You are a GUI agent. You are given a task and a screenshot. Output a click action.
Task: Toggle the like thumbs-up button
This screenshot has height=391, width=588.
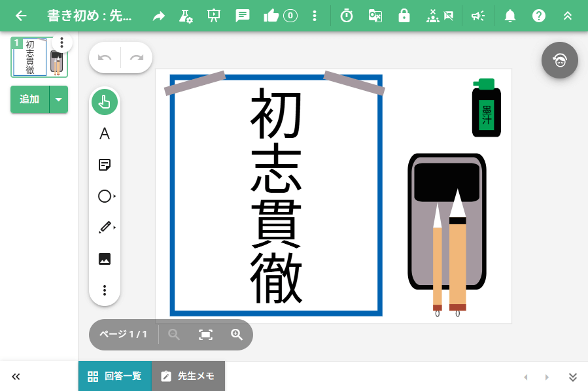pyautogui.click(x=280, y=16)
